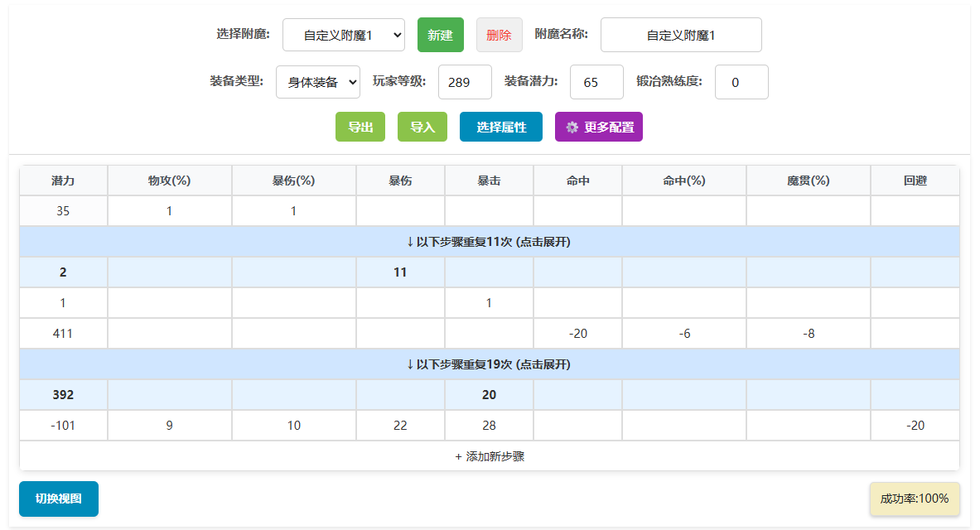Switch the view with 切换视图
The width and height of the screenshot is (980, 530).
point(58,499)
